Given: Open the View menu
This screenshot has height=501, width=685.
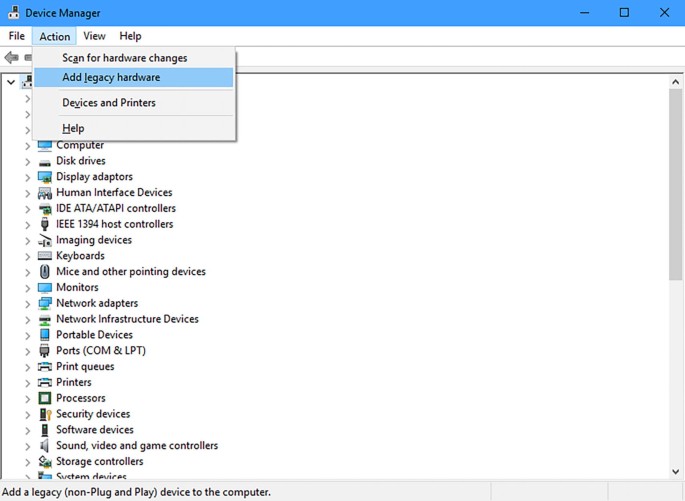Looking at the screenshot, I should point(94,36).
